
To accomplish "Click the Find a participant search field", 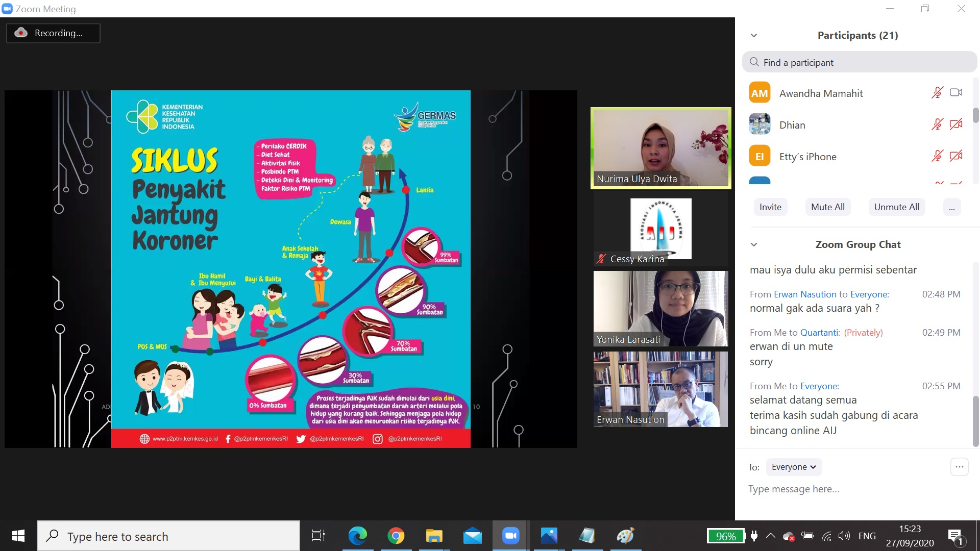I will click(860, 62).
